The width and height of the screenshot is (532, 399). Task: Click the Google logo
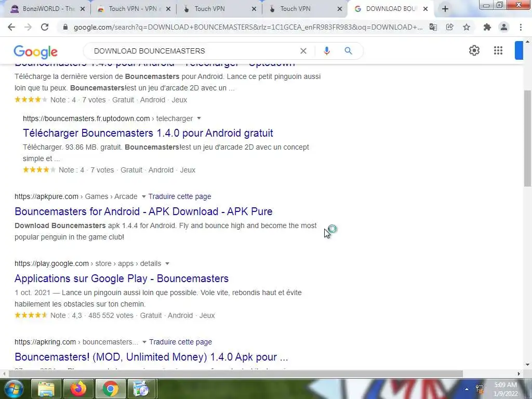click(x=36, y=51)
